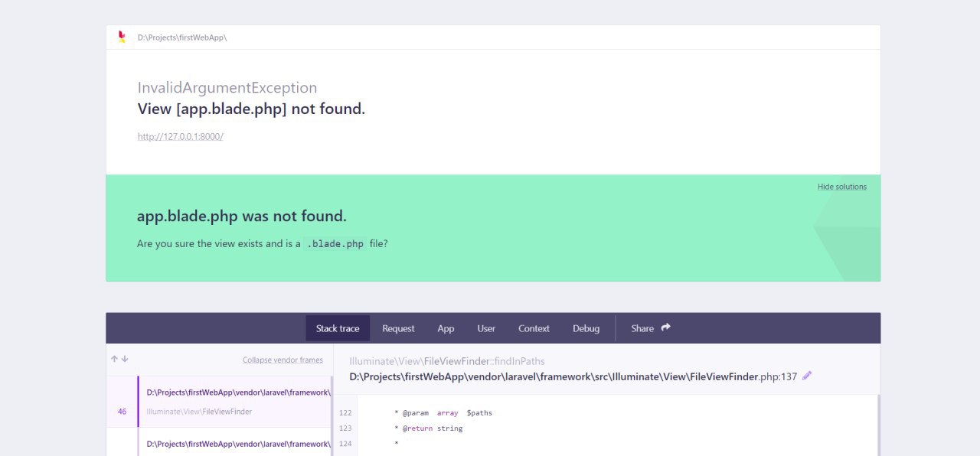
Task: Click the Ignition flame logo icon
Action: [x=121, y=37]
